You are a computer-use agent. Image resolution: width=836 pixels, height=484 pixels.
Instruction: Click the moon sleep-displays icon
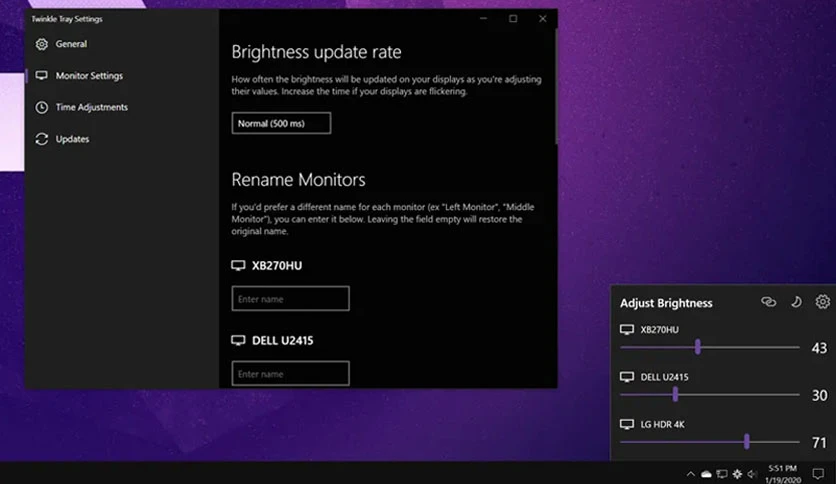coord(796,302)
